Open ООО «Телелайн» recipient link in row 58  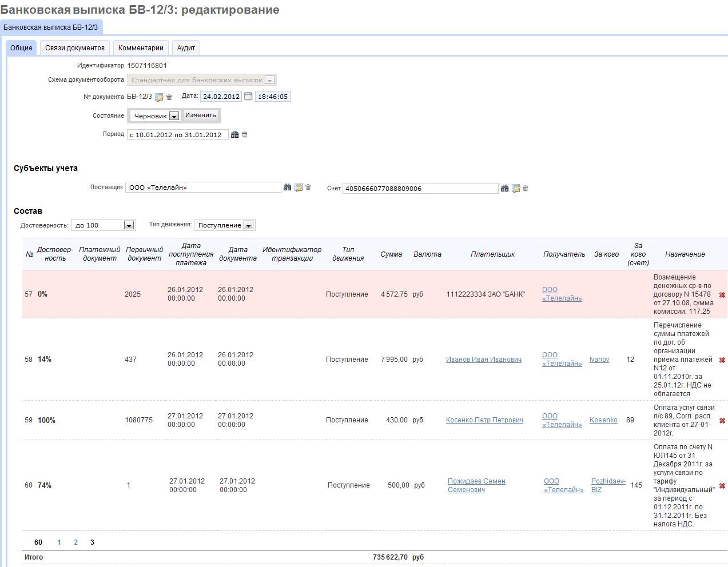click(x=562, y=360)
